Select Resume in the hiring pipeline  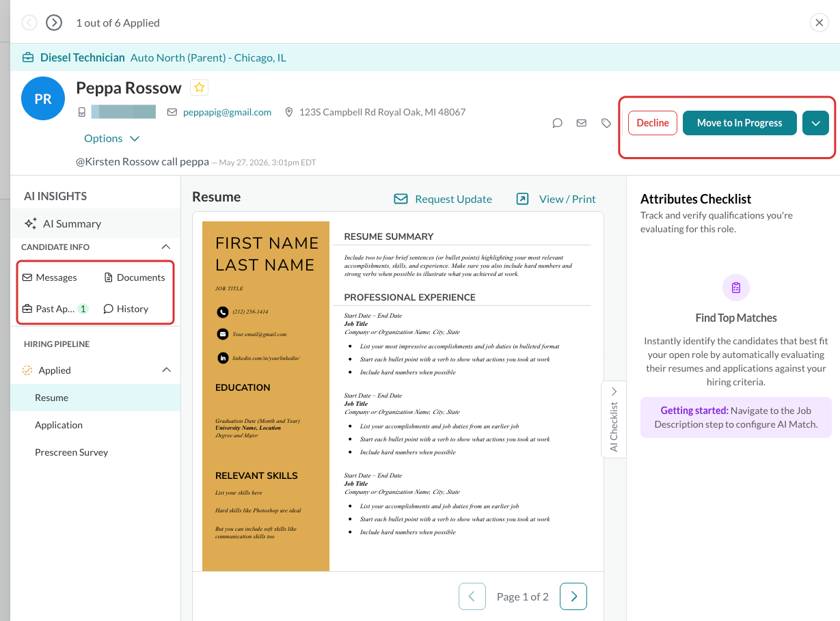click(96, 398)
